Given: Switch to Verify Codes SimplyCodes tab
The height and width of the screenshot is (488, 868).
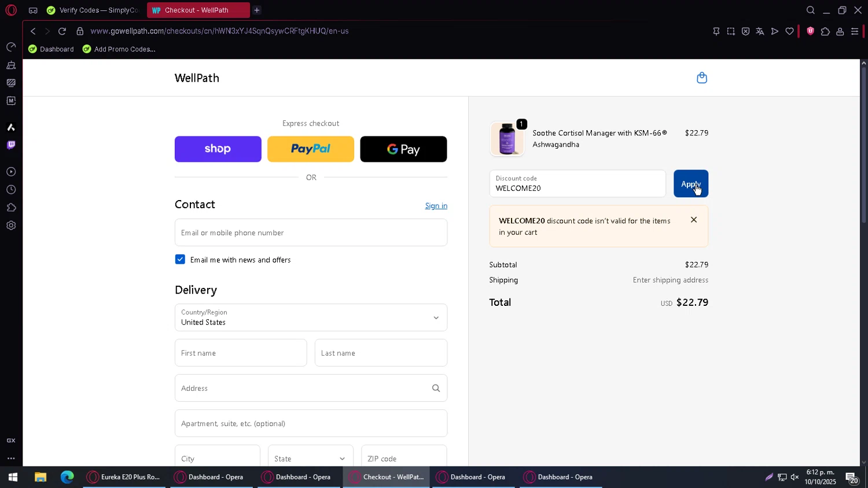Looking at the screenshot, I should [x=93, y=10].
